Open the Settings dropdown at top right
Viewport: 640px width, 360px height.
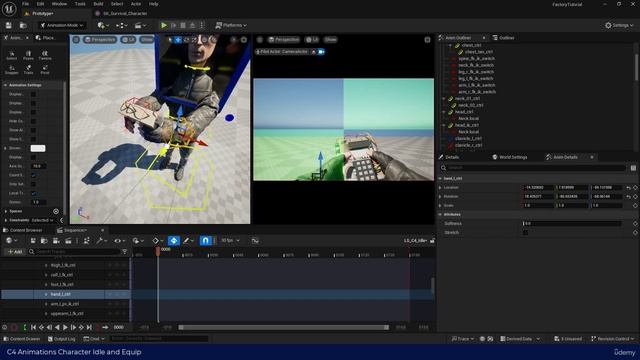pos(619,25)
